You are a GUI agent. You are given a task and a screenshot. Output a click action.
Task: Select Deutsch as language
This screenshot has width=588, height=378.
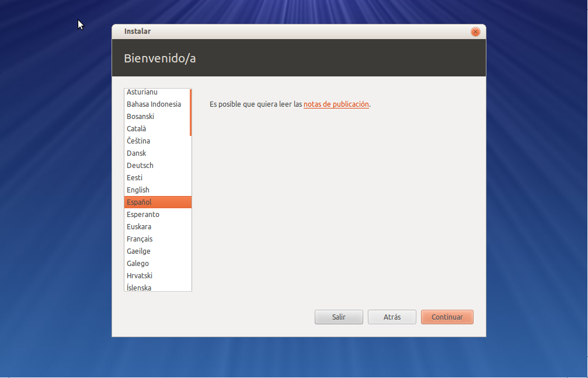pos(140,166)
